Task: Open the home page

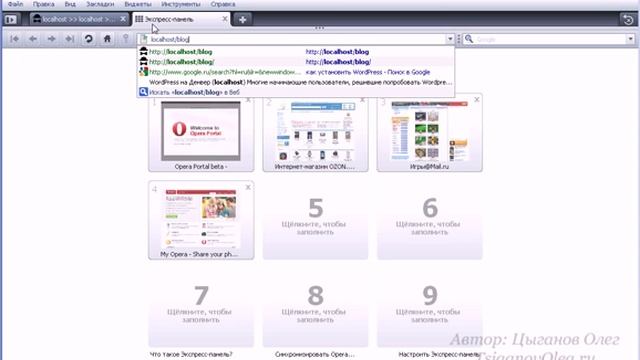Action: pos(107,39)
